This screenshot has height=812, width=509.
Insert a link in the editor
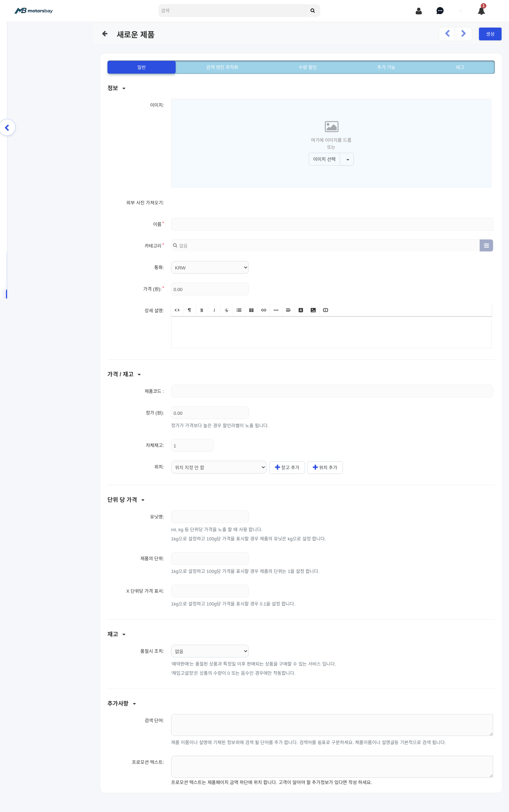coord(264,310)
